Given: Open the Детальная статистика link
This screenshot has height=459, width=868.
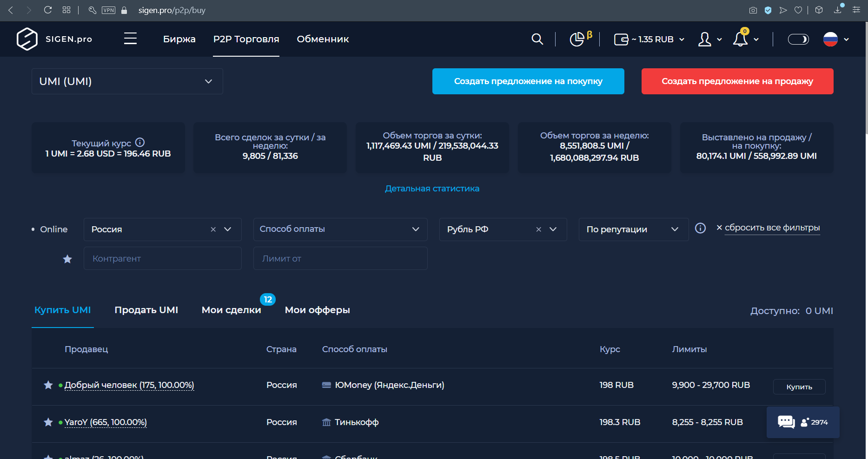Looking at the screenshot, I should point(432,189).
